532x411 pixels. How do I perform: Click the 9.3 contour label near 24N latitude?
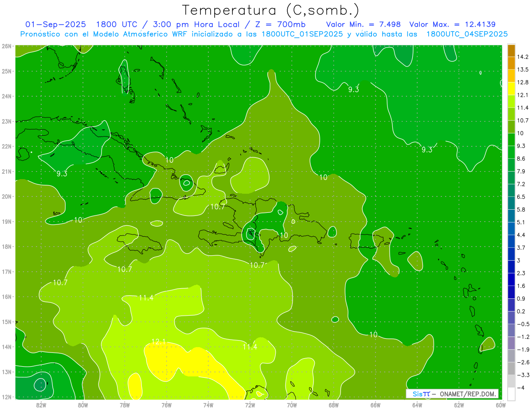click(x=353, y=90)
